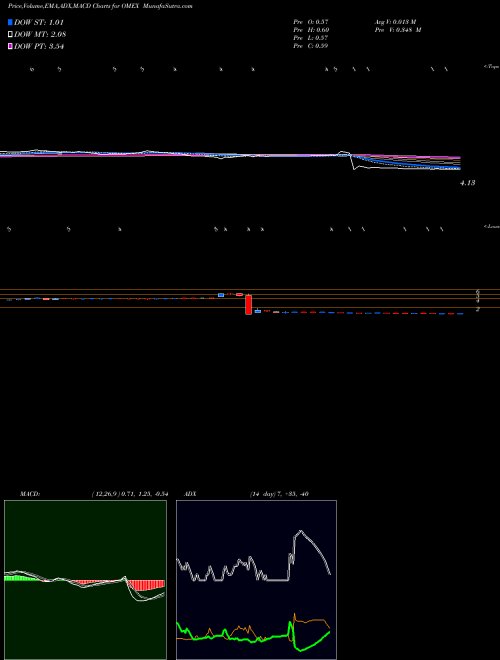The width and height of the screenshot is (500, 660).
Task: Click the 'ADX' panel label
Action: [191, 494]
